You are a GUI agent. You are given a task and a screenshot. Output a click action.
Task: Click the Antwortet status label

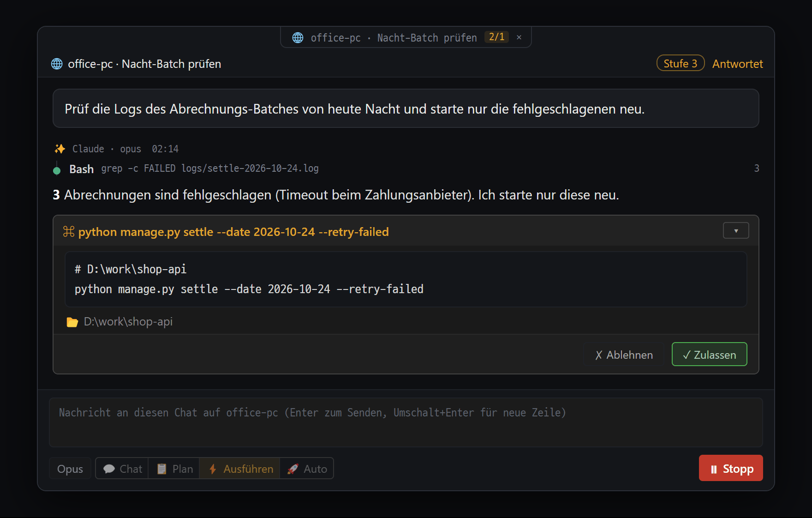[737, 64]
